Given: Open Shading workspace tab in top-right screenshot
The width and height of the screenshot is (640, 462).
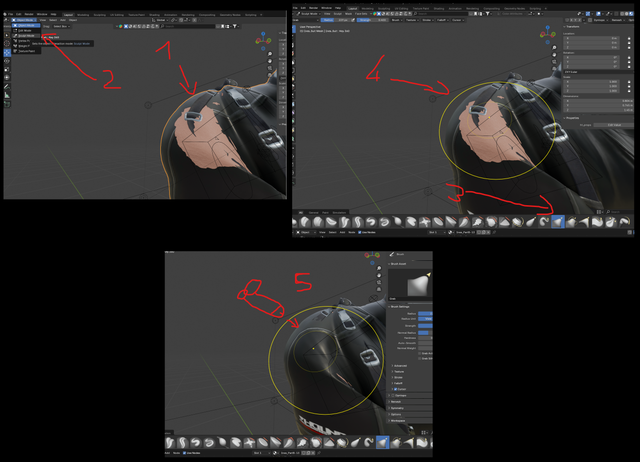Looking at the screenshot, I should pos(439,8).
